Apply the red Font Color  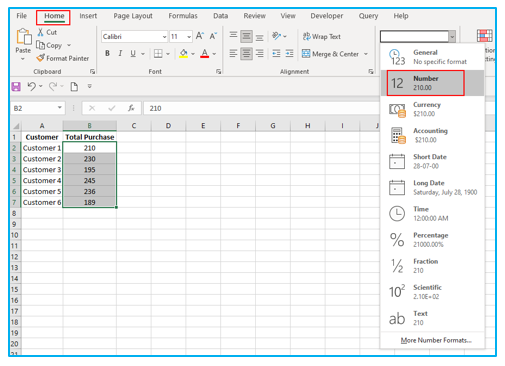tap(205, 53)
